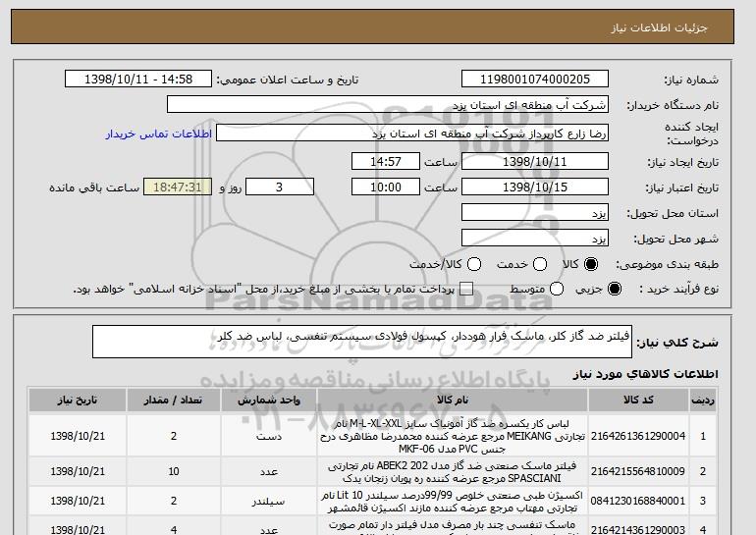Click the remaining days field showing 3
Image resolution: width=756 pixels, height=535 pixels.
280,187
